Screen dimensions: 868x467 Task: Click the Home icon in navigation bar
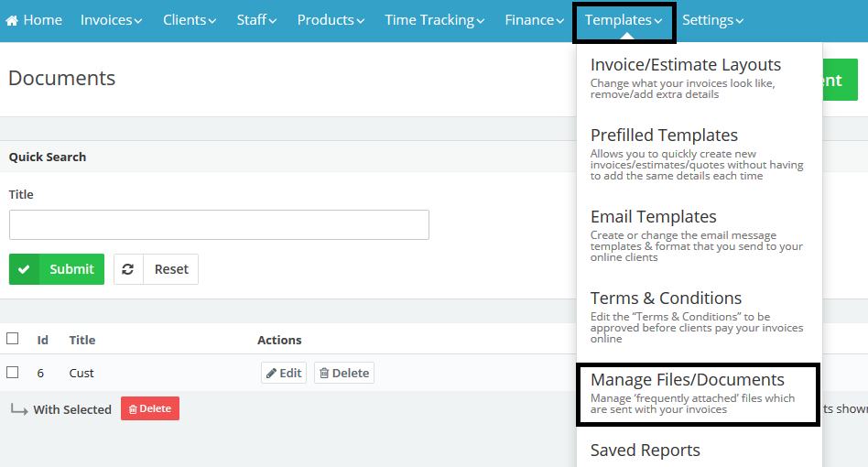[x=12, y=20]
